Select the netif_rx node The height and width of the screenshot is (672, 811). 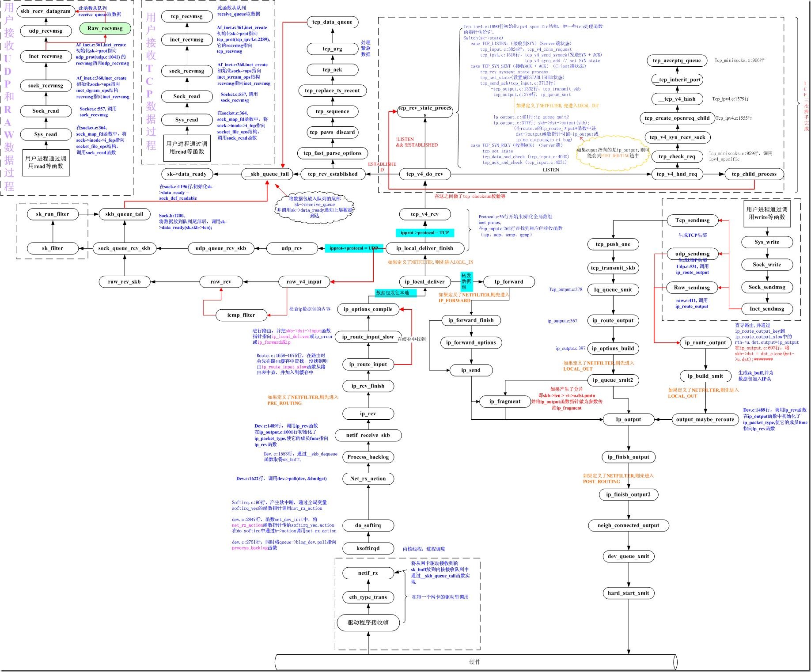[368, 573]
